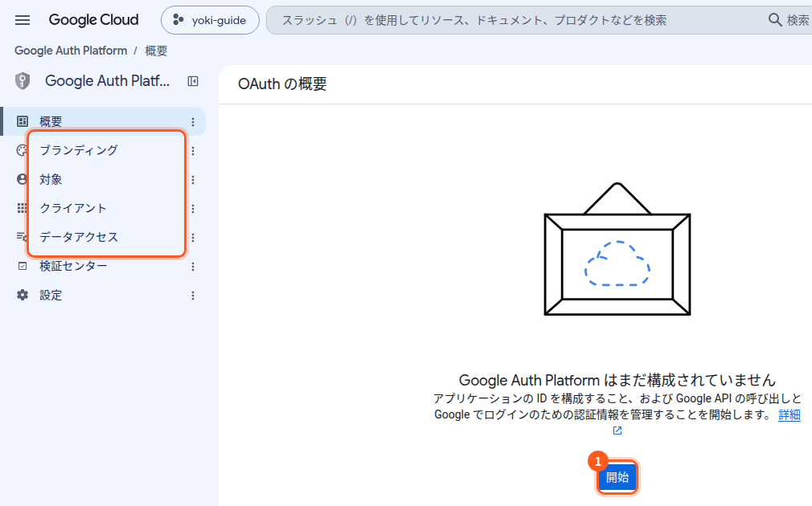Open Google Auth Platform breadcrumb link
This screenshot has height=506, width=812.
71,51
